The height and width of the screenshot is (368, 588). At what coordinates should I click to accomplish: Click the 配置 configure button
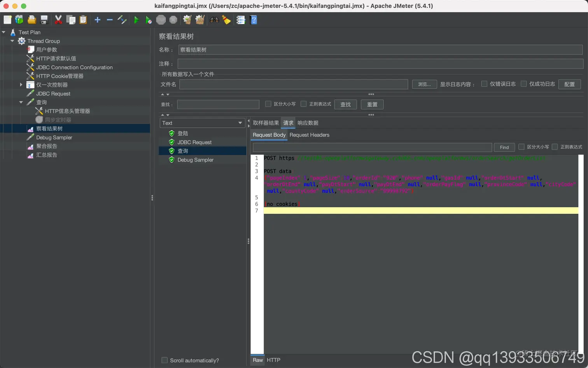coord(569,84)
